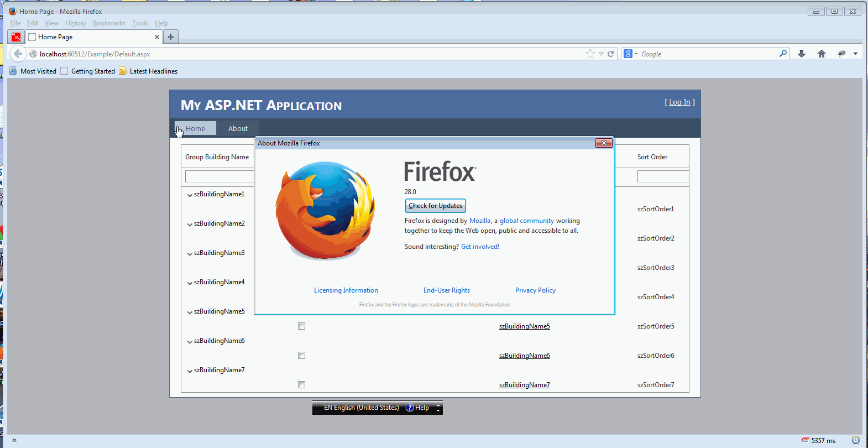This screenshot has height=448, width=868.
Task: Go to the browser home page icon
Action: (822, 54)
